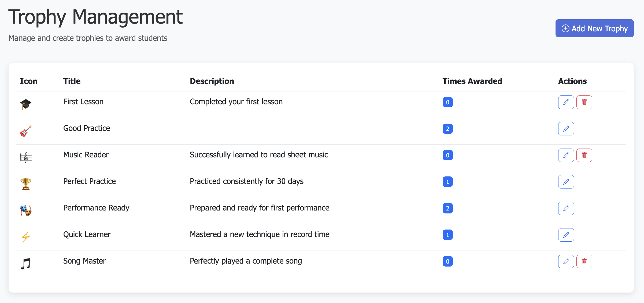644x303 pixels.
Task: Click the Title column header
Action: (x=72, y=81)
